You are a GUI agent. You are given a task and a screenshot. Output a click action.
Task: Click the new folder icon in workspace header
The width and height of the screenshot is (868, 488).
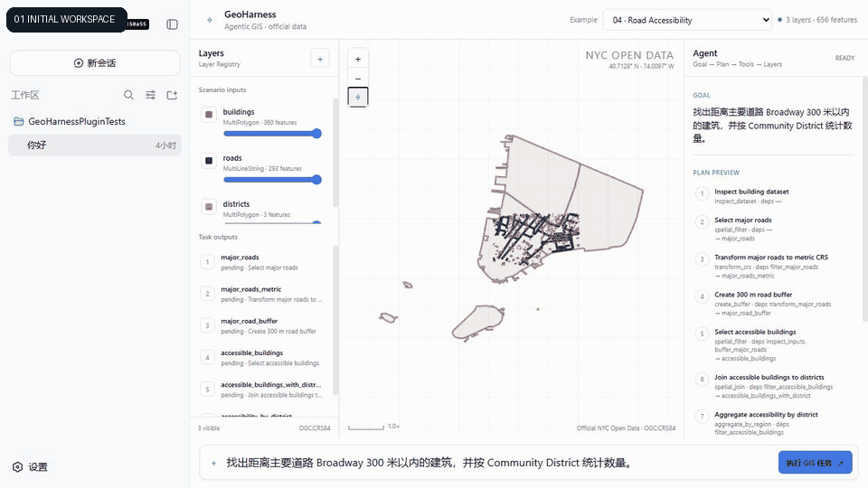point(172,95)
